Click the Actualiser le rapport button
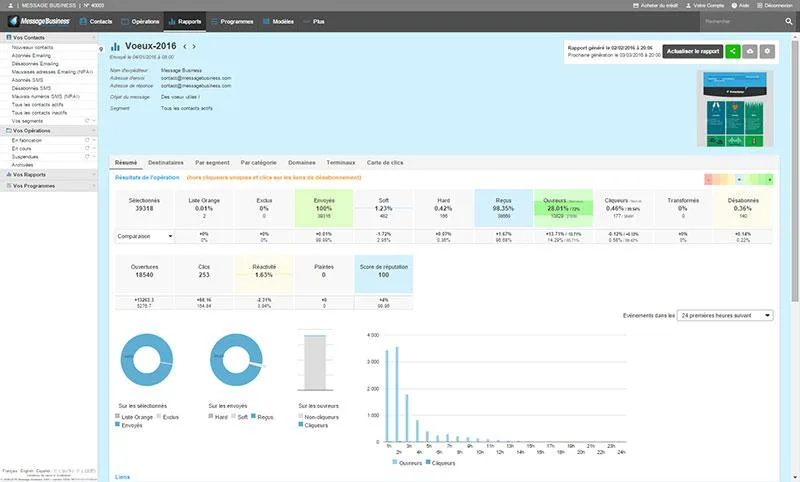800x482 pixels. pyautogui.click(x=692, y=51)
